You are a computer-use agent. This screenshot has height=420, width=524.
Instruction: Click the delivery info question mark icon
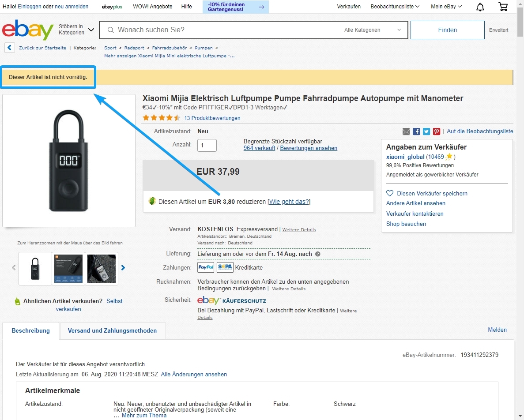318,254
